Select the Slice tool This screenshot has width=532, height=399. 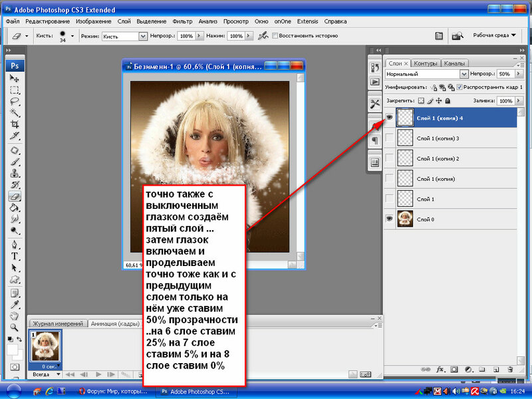(x=14, y=136)
